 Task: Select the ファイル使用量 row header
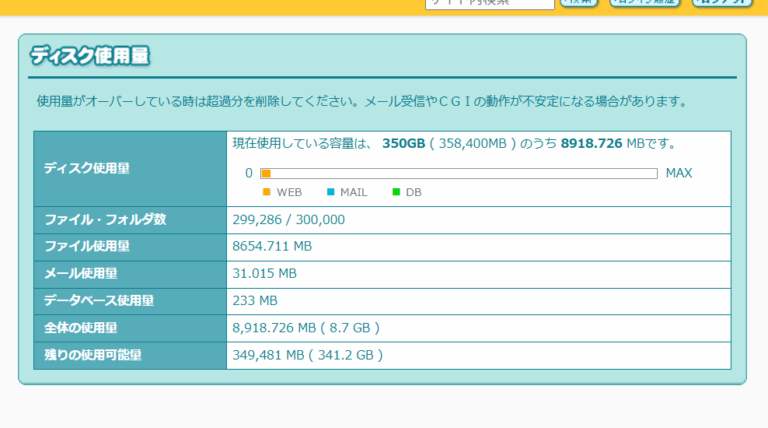point(86,246)
